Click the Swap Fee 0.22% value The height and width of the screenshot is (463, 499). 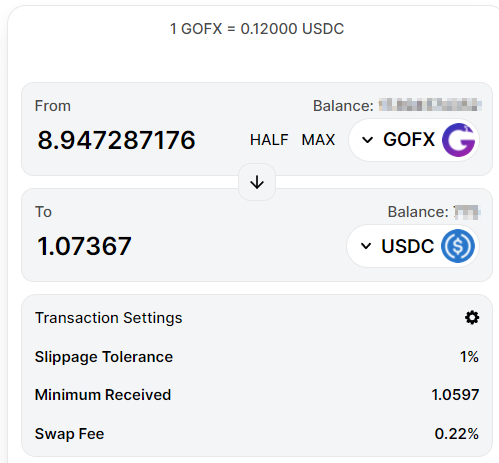coord(457,434)
